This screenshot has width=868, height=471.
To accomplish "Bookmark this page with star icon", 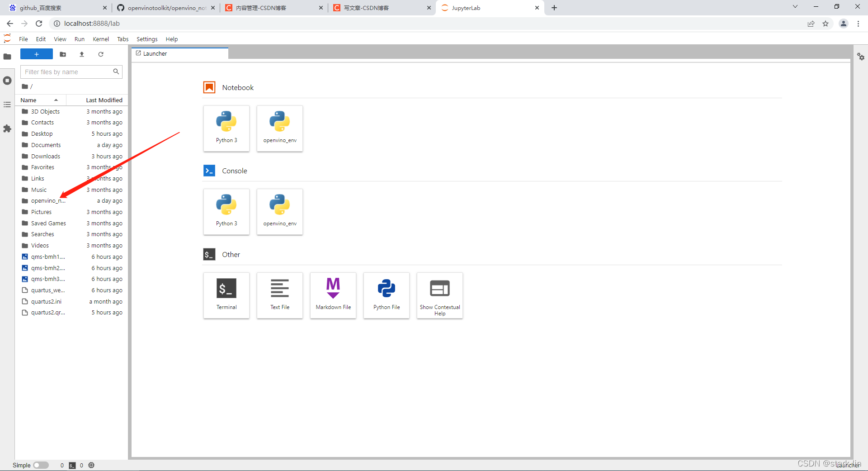I will [x=826, y=24].
